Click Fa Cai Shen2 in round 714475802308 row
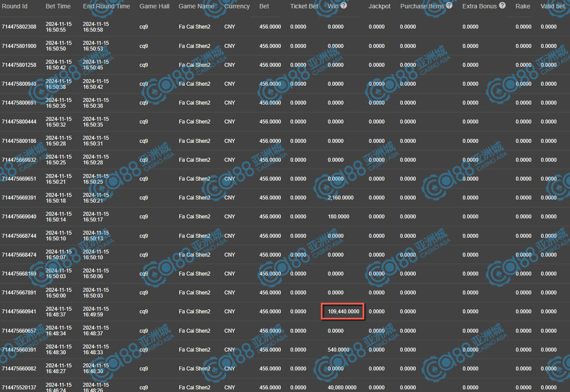Viewport: 570px width, 392px height. [x=195, y=27]
